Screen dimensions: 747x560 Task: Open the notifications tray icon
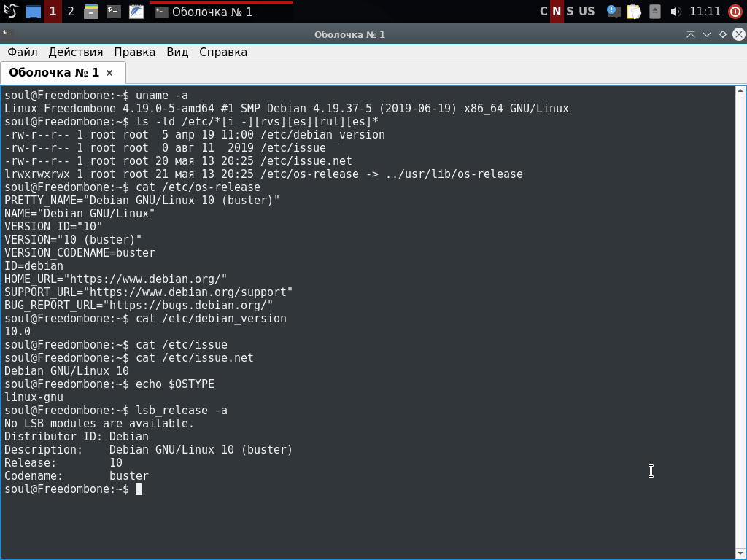click(613, 12)
